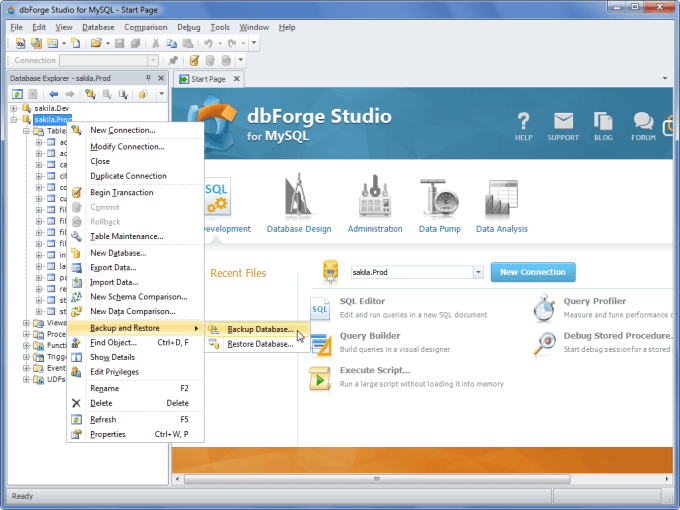The height and width of the screenshot is (510, 680).
Task: Click the horizontal scrollbar right arrow
Action: (667, 479)
